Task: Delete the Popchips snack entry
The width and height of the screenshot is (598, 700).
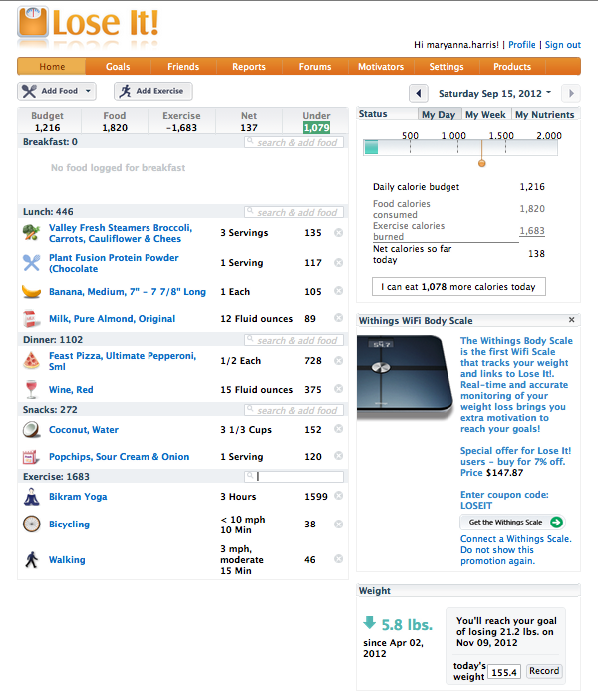Action: pyautogui.click(x=338, y=457)
